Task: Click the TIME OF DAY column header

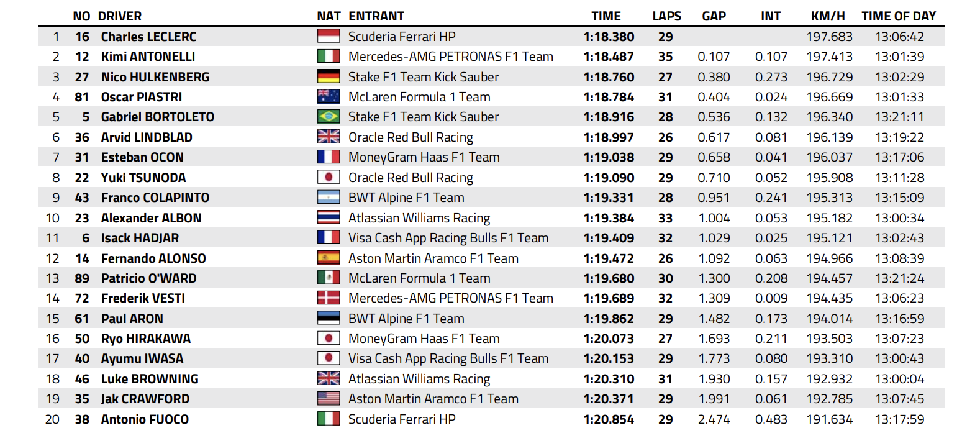Action: [x=898, y=16]
